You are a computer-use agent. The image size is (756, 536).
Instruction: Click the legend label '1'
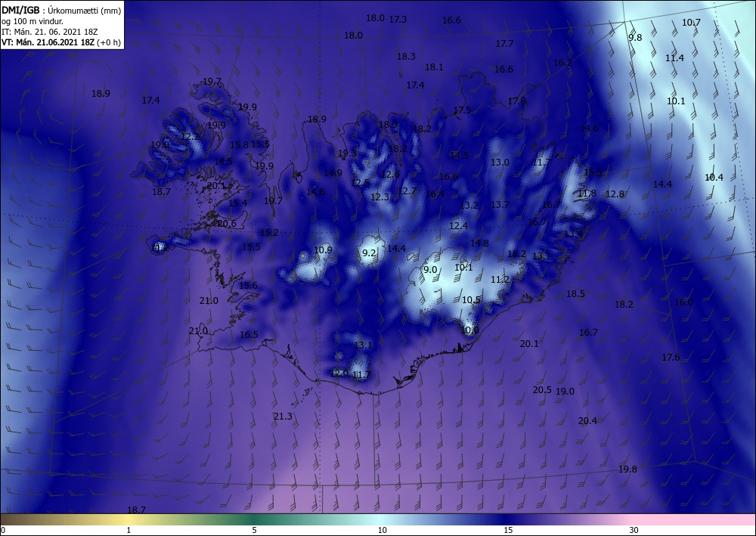[x=129, y=530]
